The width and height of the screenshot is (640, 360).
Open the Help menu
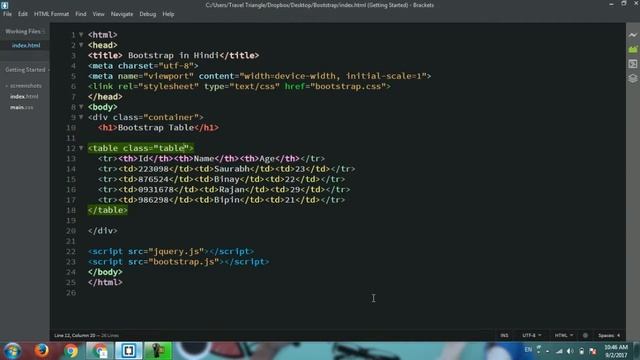[168, 14]
